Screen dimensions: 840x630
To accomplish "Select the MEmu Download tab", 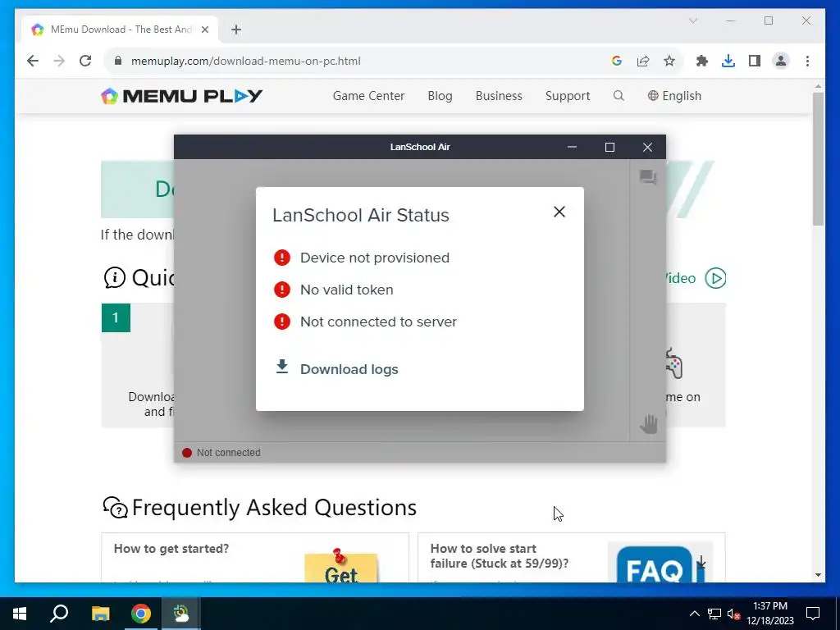I will click(120, 30).
